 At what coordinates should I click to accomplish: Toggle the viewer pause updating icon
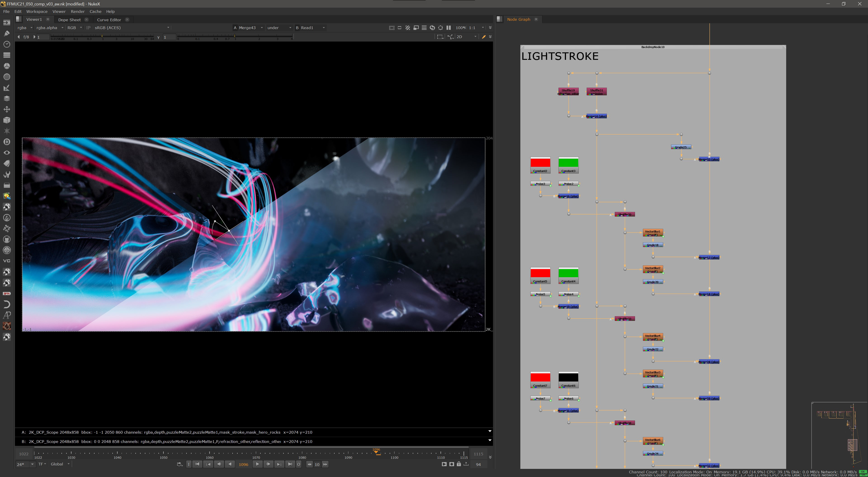448,28
